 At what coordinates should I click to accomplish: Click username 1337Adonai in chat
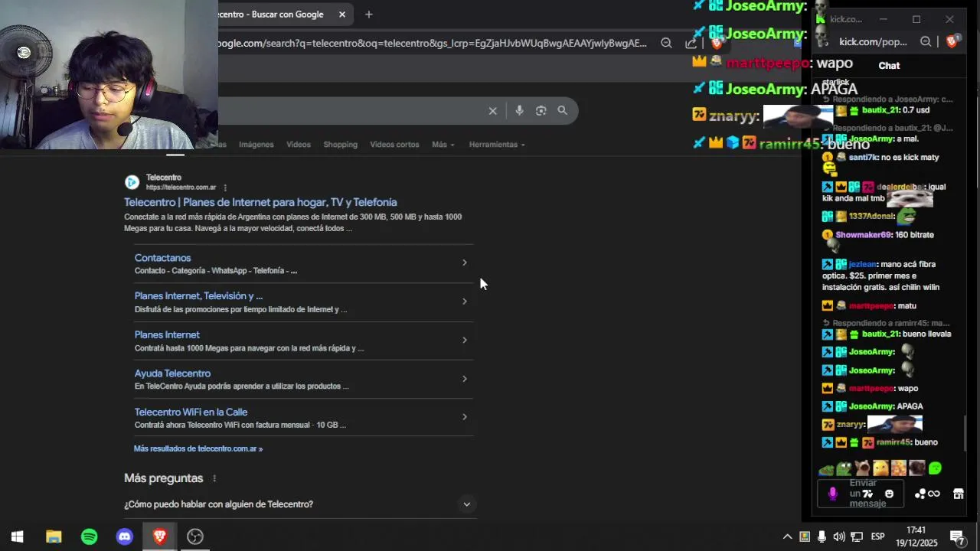pyautogui.click(x=871, y=217)
